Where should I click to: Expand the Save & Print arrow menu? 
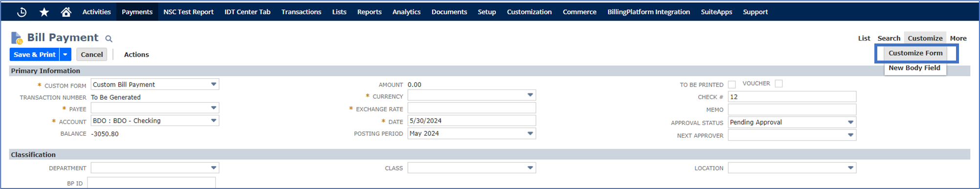(66, 54)
